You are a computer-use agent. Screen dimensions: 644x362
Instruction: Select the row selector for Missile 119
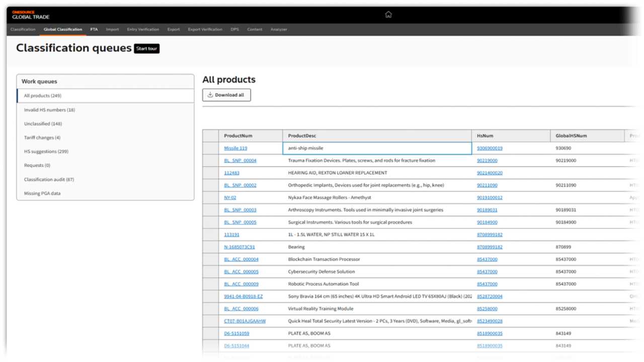(x=210, y=148)
